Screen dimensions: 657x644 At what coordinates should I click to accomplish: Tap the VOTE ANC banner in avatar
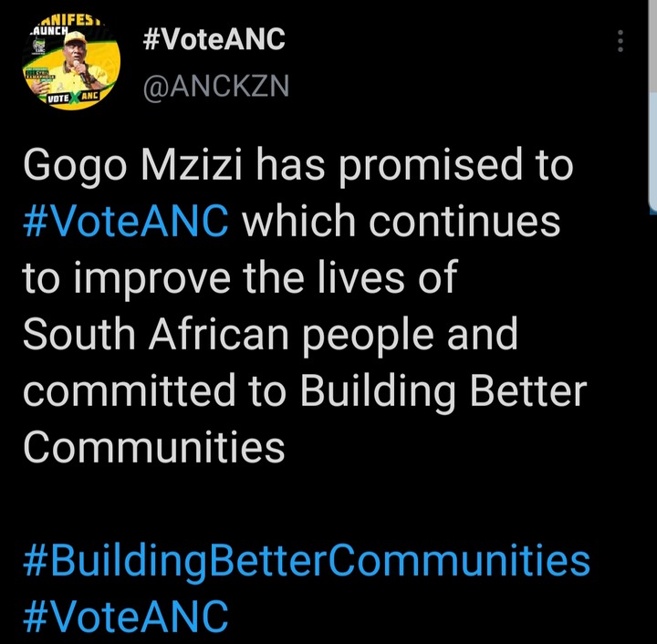tap(73, 97)
